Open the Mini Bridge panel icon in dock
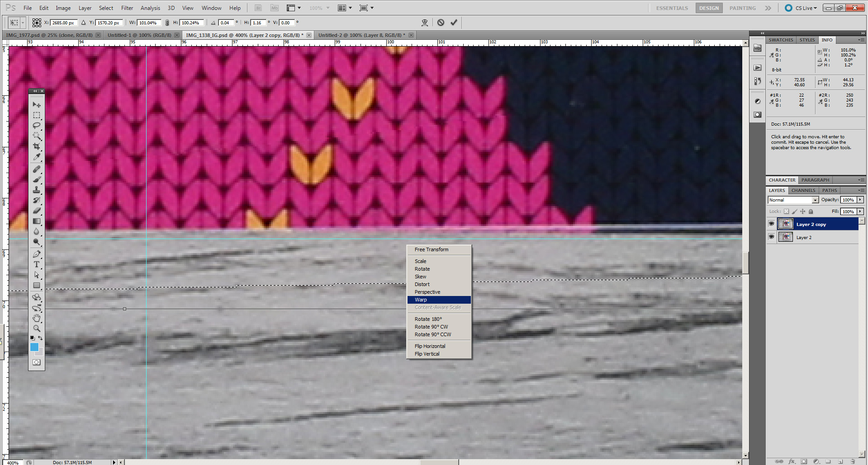The height and width of the screenshot is (465, 868). pos(758,48)
